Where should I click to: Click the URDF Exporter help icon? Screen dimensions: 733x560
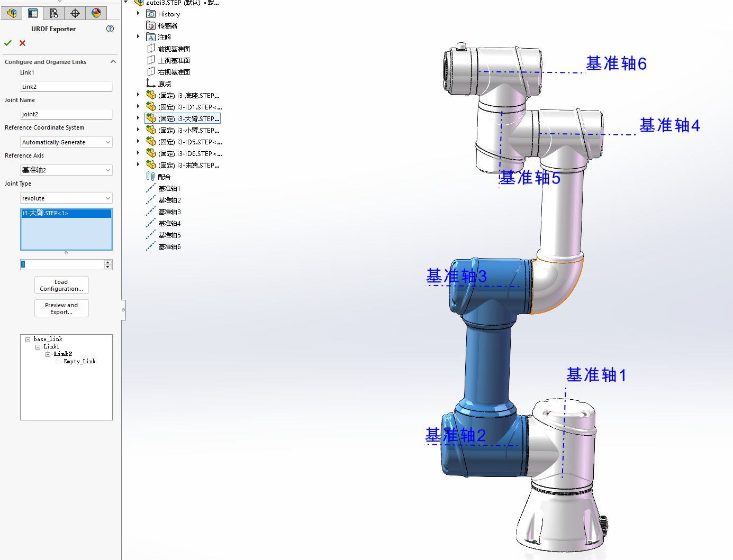coord(110,29)
